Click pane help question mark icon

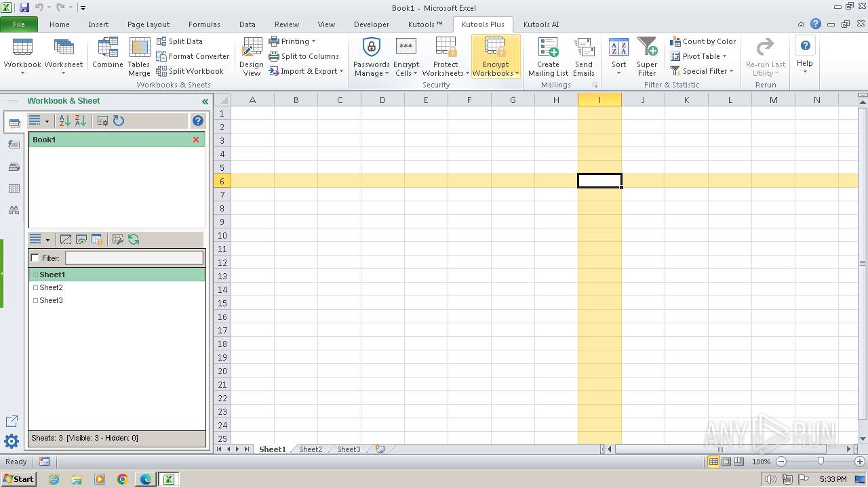pos(198,121)
